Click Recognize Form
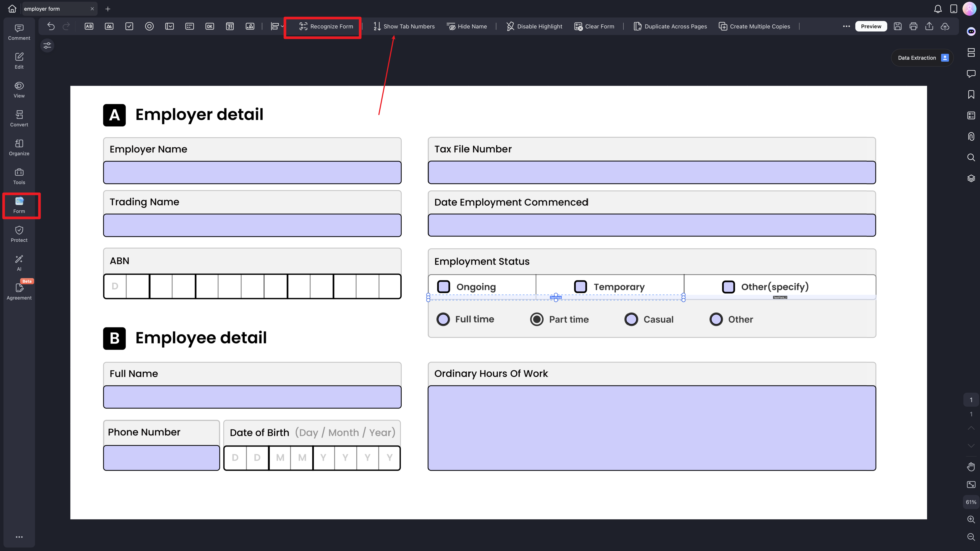The image size is (980, 551). click(x=326, y=26)
